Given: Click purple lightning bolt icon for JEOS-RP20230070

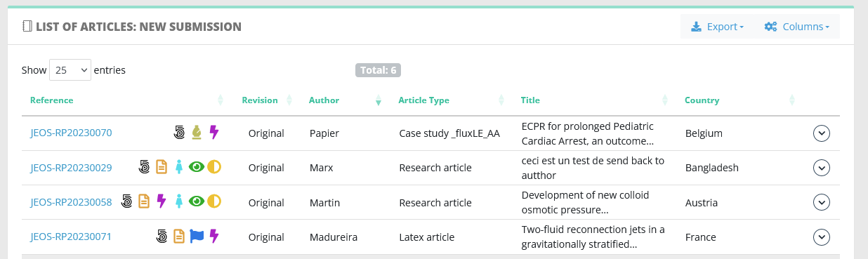Looking at the screenshot, I should coord(214,132).
